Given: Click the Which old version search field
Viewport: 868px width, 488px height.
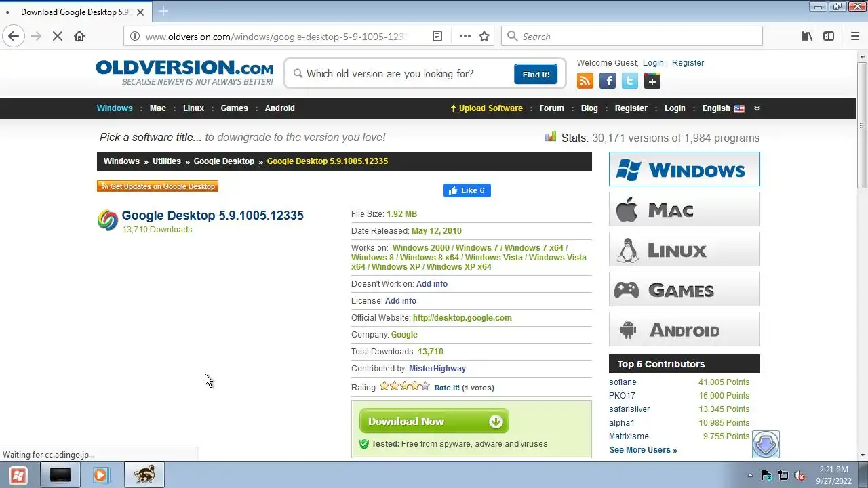Looking at the screenshot, I should click(x=400, y=74).
